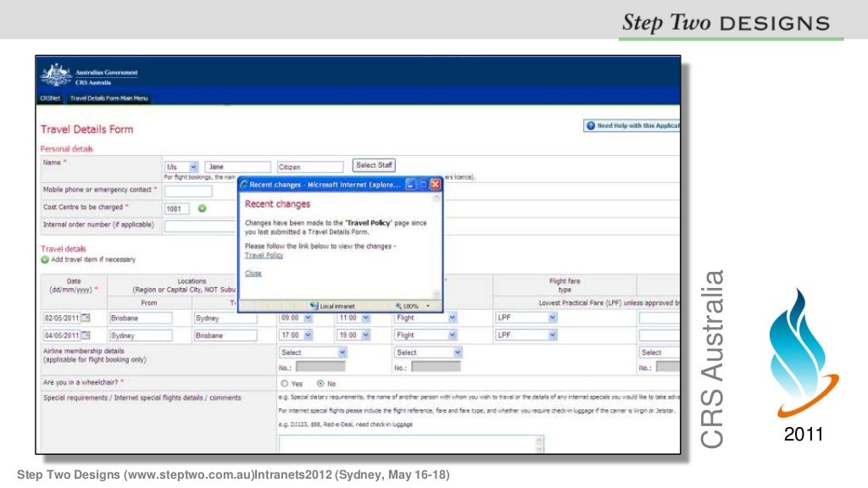Click the Personal details section heading
Image resolution: width=868 pixels, height=488 pixels.
coord(66,149)
